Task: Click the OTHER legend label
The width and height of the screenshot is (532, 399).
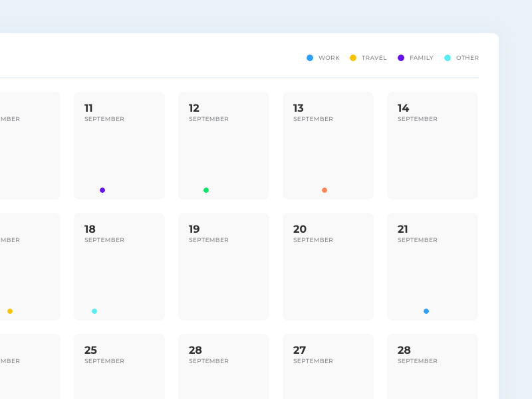Action: point(467,58)
